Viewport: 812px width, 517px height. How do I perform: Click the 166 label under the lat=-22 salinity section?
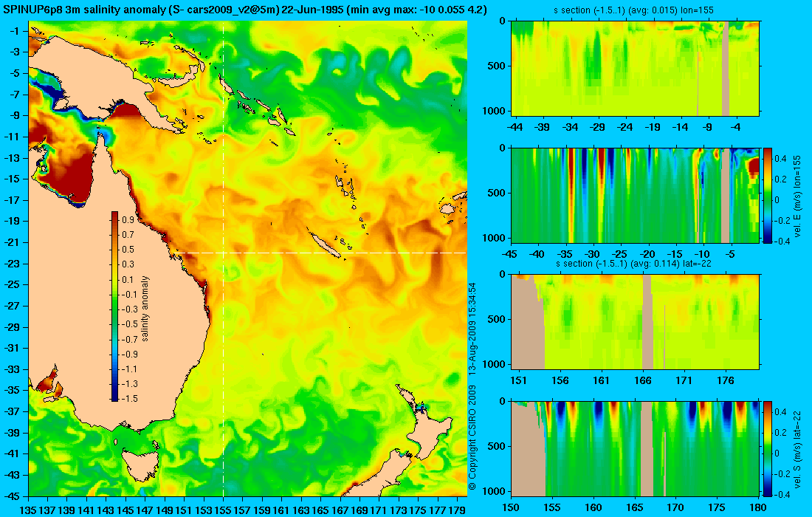(x=643, y=381)
